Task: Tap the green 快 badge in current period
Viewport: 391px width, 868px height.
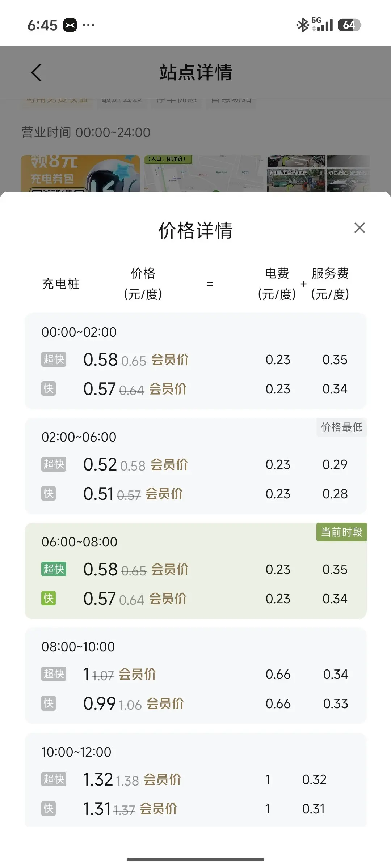Action: pos(49,598)
